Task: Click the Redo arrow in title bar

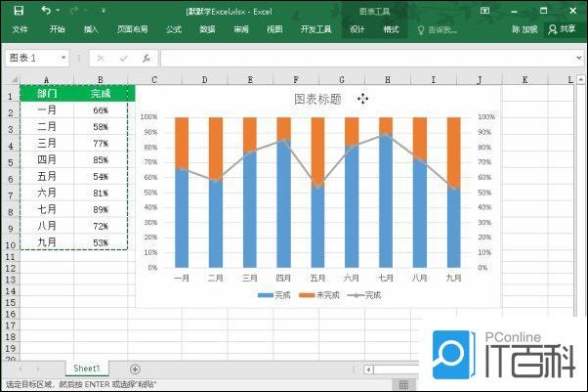Action: [x=76, y=11]
